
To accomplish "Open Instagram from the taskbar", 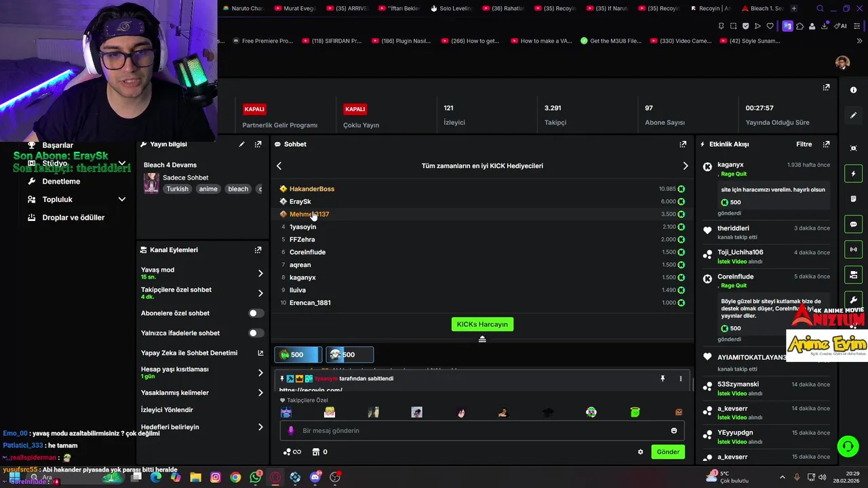I will (x=216, y=477).
